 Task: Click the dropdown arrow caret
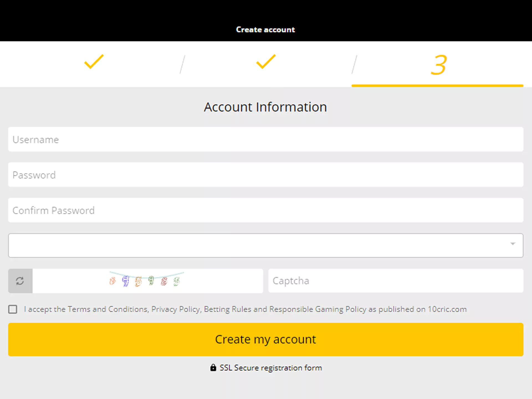[x=513, y=244]
